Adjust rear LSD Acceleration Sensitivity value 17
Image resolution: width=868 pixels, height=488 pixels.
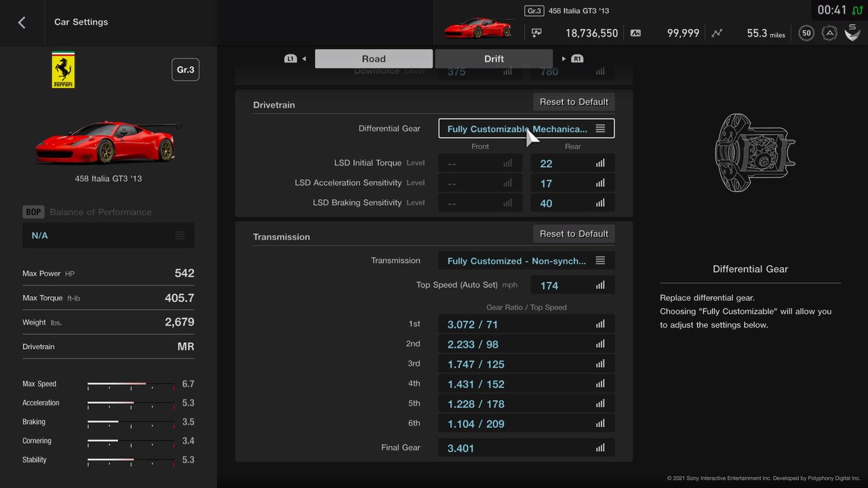pos(572,183)
